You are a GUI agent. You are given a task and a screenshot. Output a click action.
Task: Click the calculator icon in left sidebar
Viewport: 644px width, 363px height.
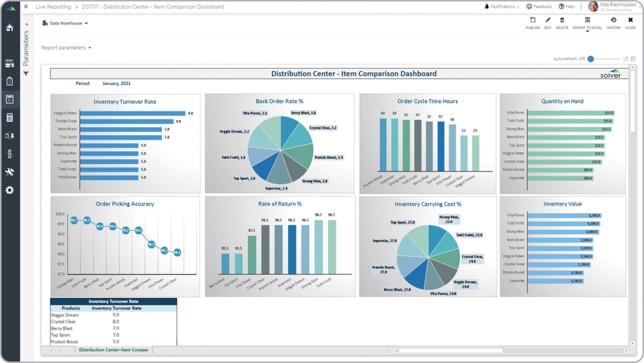(9, 117)
